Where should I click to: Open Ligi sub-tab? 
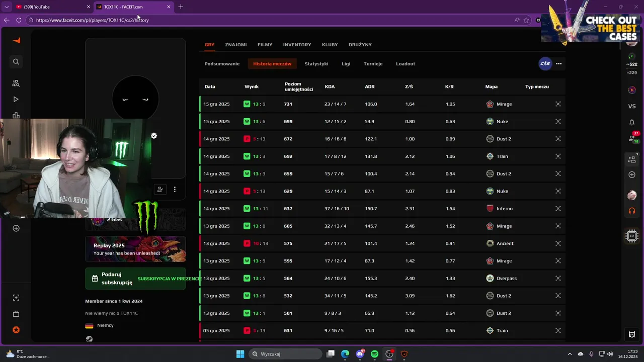[346, 64]
